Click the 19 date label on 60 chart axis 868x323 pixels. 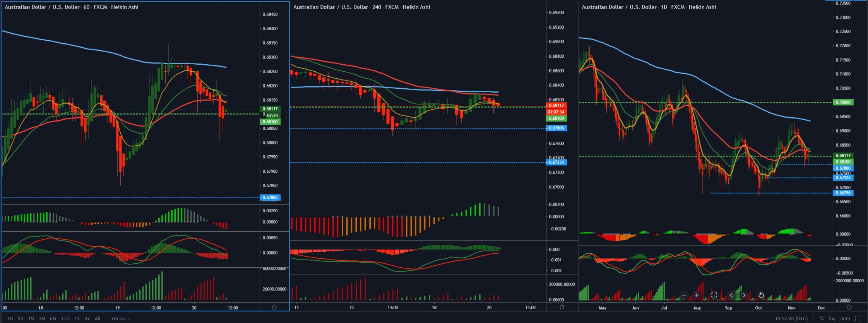(x=118, y=308)
